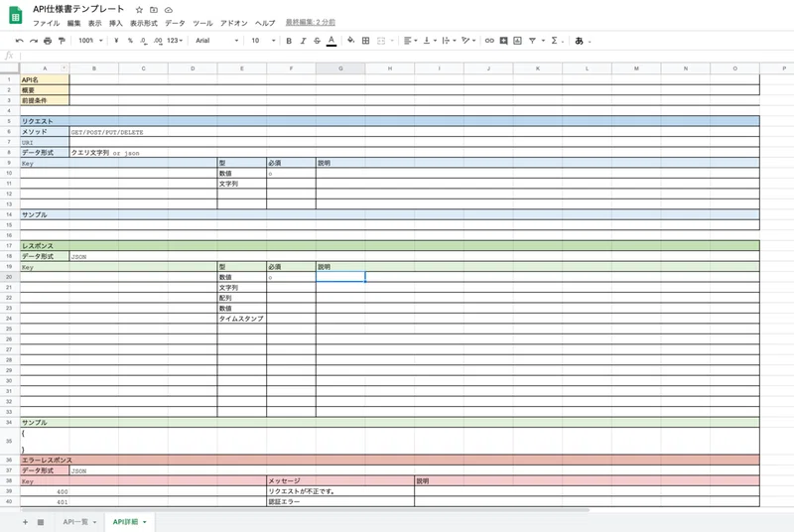794x532 pixels.
Task: Open the text wrapping dropdown
Action: click(x=449, y=41)
